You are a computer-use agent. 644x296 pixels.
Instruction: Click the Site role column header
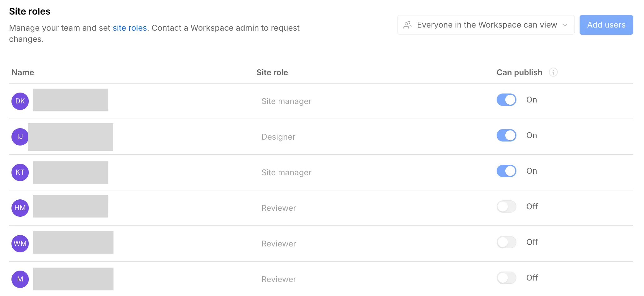tap(272, 72)
